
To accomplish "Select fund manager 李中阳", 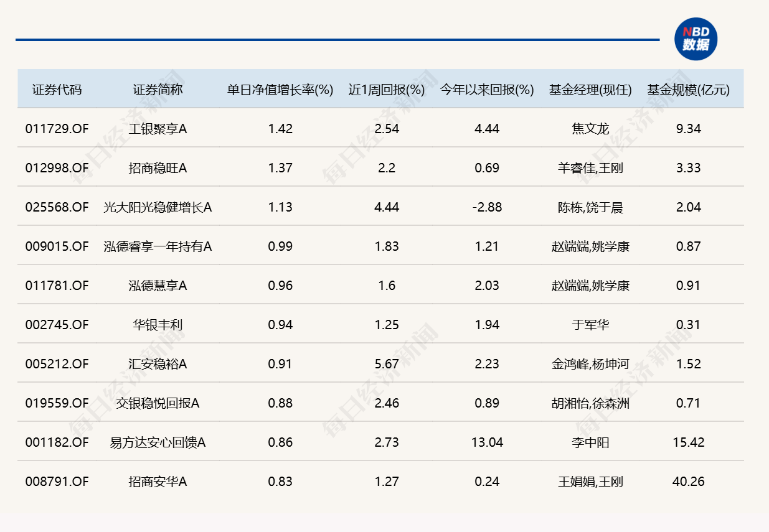I will click(590, 442).
